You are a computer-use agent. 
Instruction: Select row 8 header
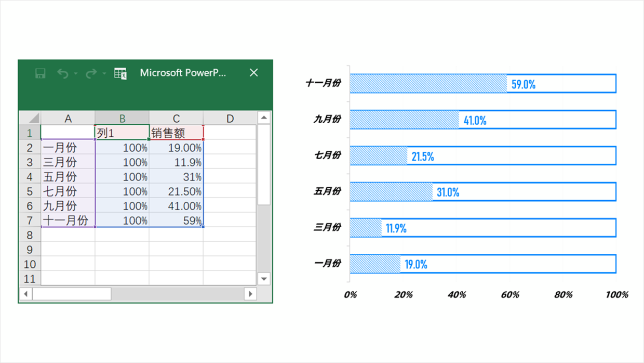30,235
